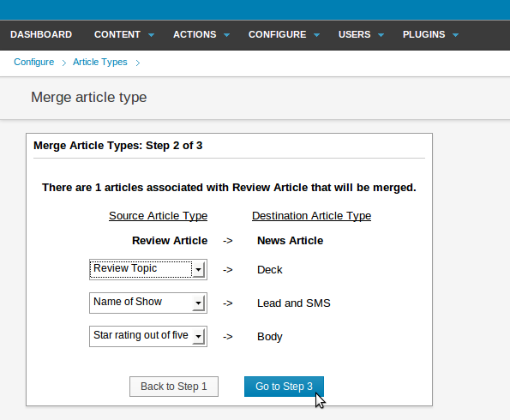Screen dimensions: 510x420
Task: Click the arrow icon beside Users
Action: point(381,35)
